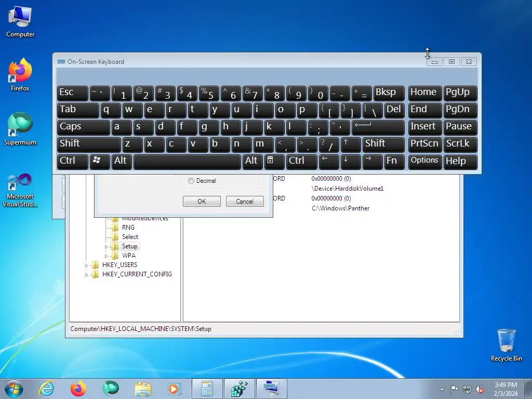Viewport: 532px width, 399px height.
Task: Click the Help key on keyboard
Action: point(460,162)
